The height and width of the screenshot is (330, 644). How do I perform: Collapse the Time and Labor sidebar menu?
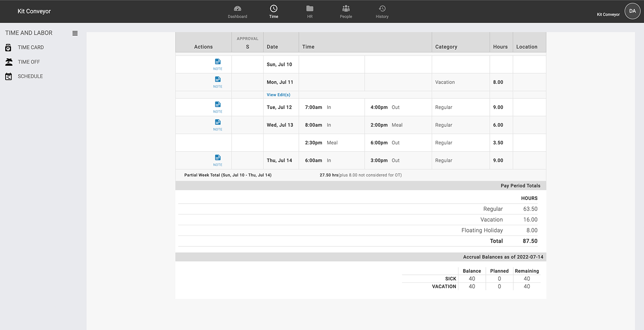[75, 33]
